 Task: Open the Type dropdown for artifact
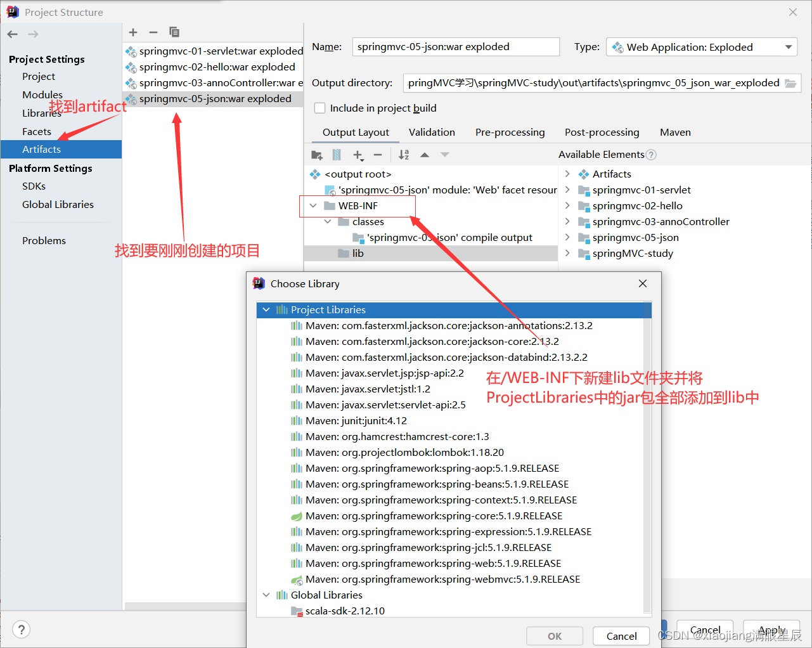click(x=702, y=47)
